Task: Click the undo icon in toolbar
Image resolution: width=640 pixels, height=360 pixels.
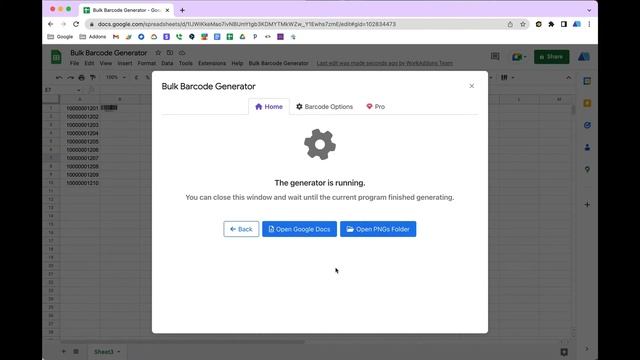Action: point(59,77)
